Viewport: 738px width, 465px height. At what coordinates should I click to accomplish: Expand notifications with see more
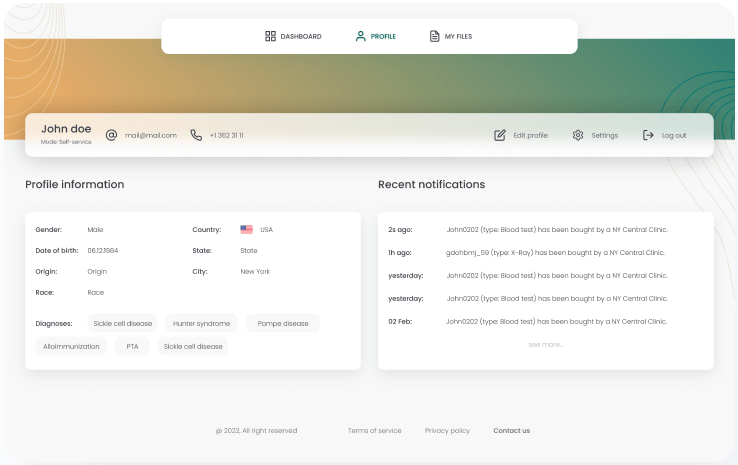tap(545, 344)
